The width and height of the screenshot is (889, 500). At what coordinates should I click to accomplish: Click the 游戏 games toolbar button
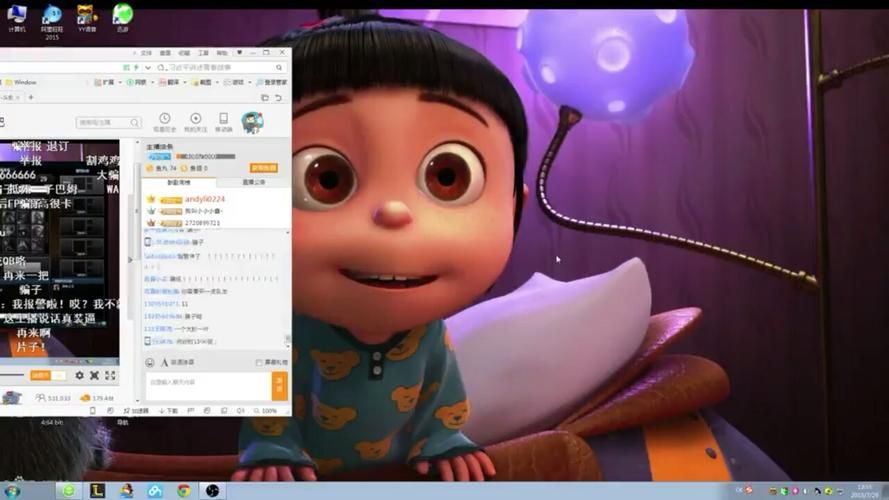[x=234, y=82]
